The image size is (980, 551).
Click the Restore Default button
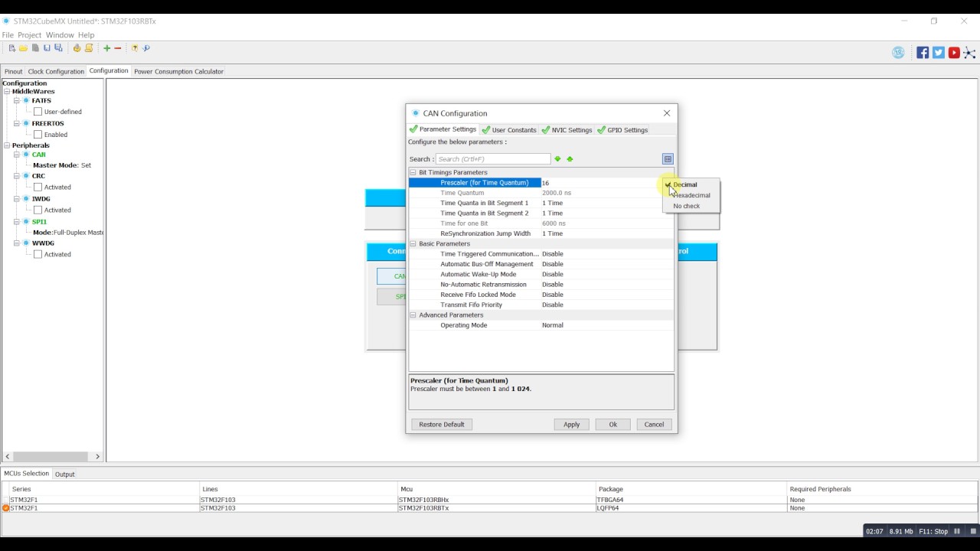coord(442,424)
